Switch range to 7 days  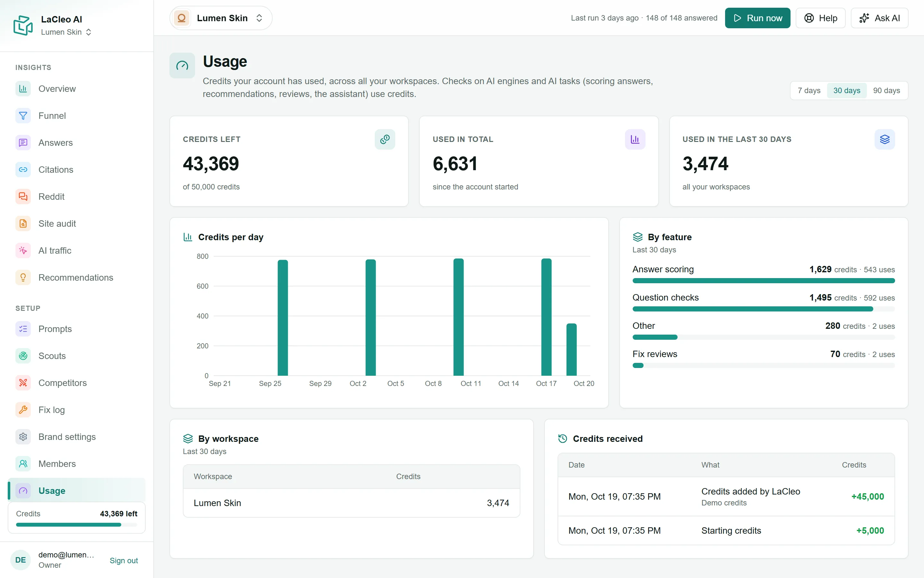click(809, 91)
